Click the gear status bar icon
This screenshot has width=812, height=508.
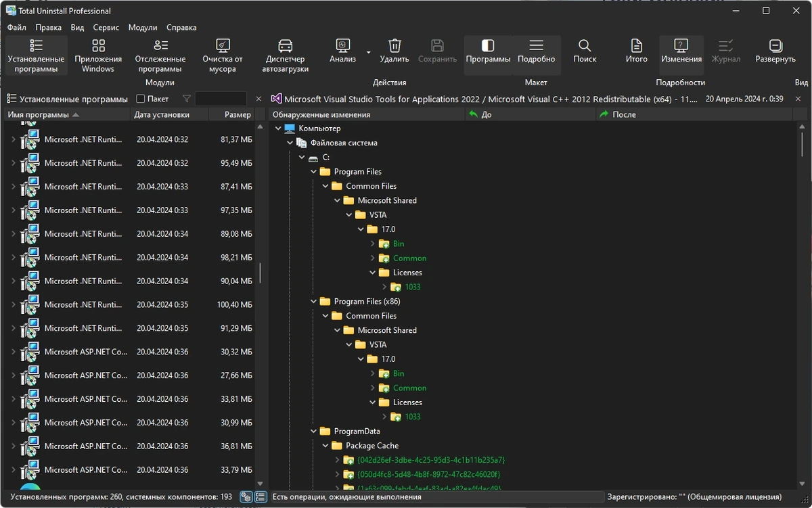point(246,497)
